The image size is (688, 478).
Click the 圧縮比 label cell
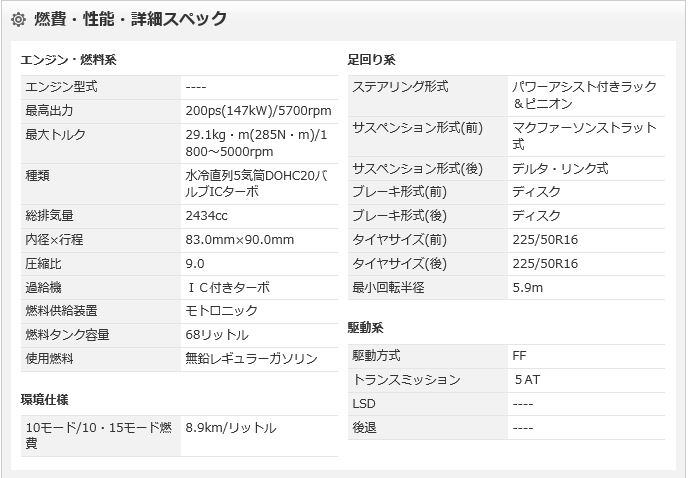point(100,264)
